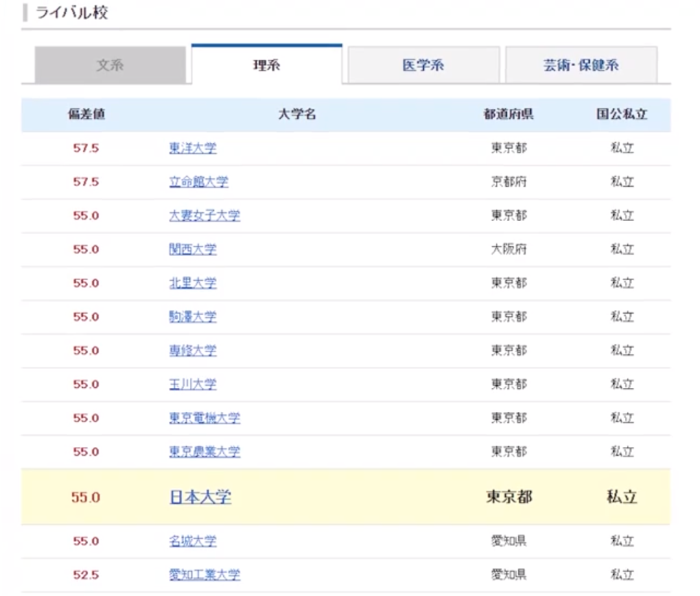Click 私立 in 東洋大学 row
The image size is (700, 596).
[x=622, y=148]
